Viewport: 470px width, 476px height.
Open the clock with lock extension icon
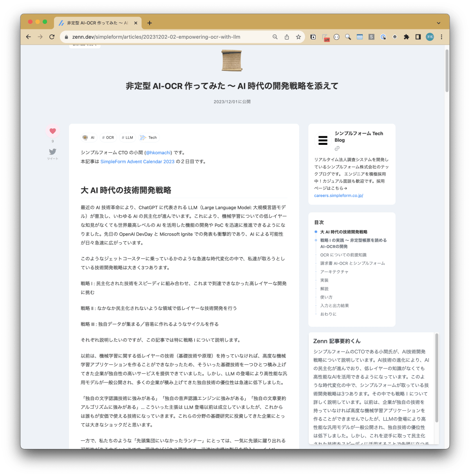[x=383, y=37]
